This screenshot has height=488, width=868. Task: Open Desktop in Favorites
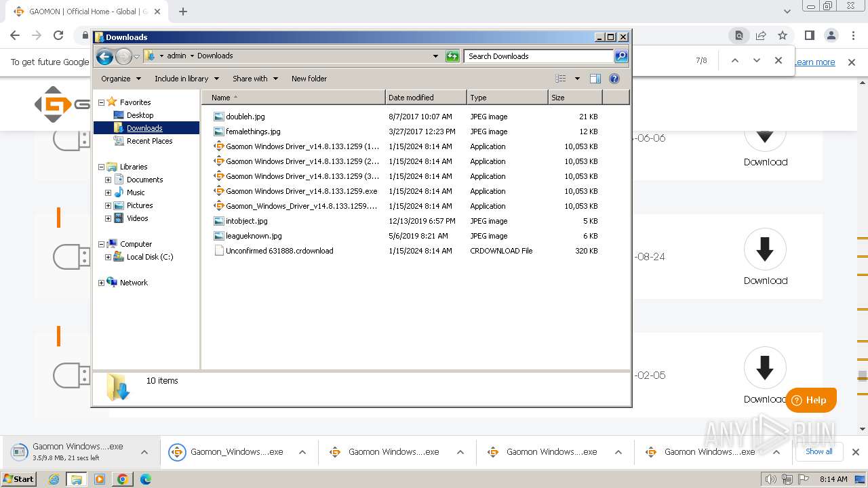click(140, 115)
